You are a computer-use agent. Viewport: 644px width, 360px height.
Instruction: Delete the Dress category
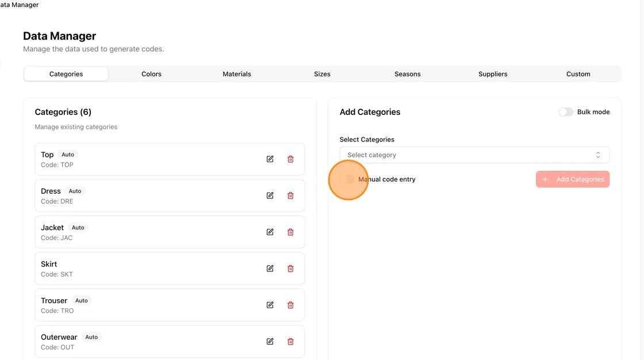click(290, 196)
